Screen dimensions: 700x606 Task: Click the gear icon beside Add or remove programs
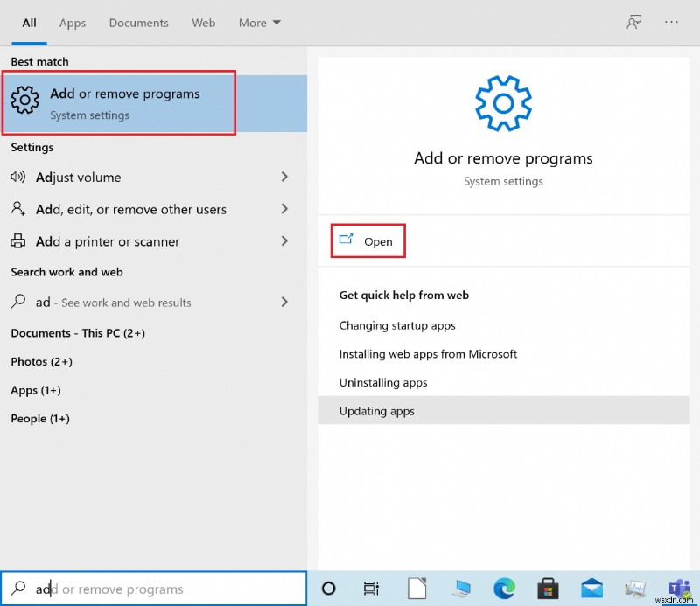point(25,102)
